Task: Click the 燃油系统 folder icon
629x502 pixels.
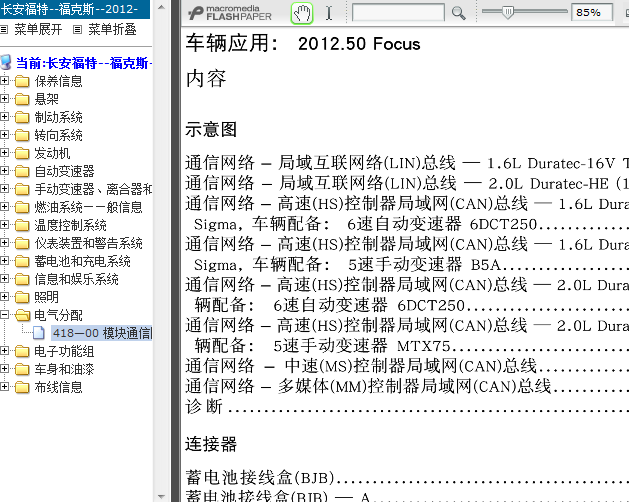Action: [22, 207]
